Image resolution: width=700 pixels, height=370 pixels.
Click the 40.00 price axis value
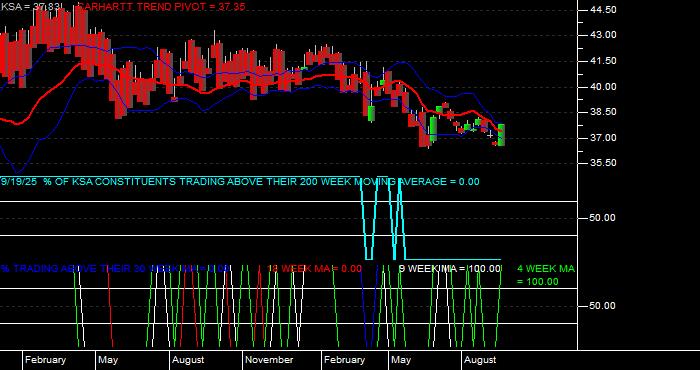[603, 87]
